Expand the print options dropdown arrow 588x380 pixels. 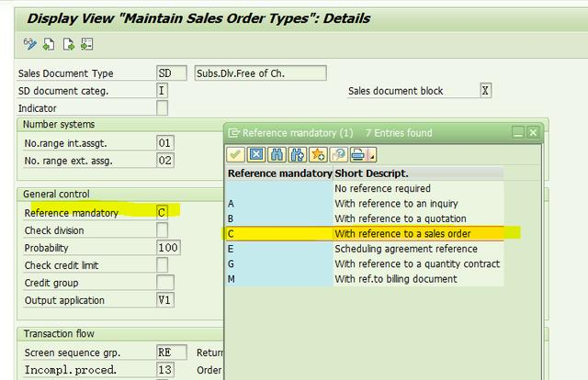(371, 154)
